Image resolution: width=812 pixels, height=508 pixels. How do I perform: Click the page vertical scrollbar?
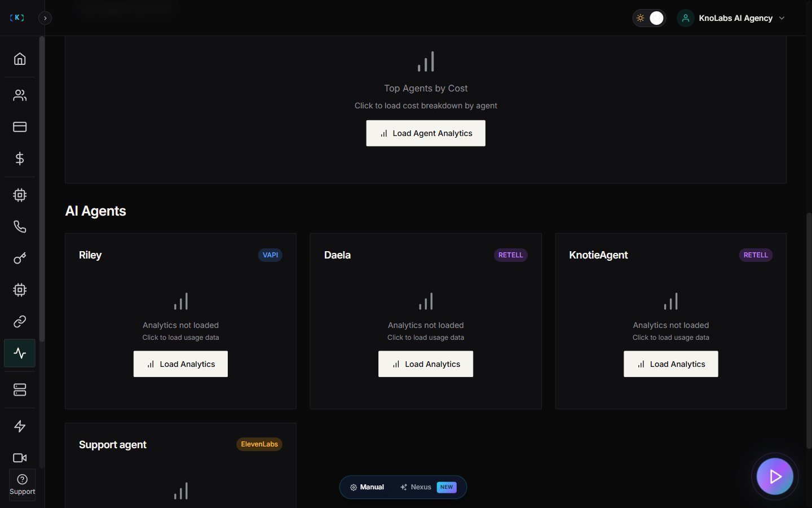[809, 330]
